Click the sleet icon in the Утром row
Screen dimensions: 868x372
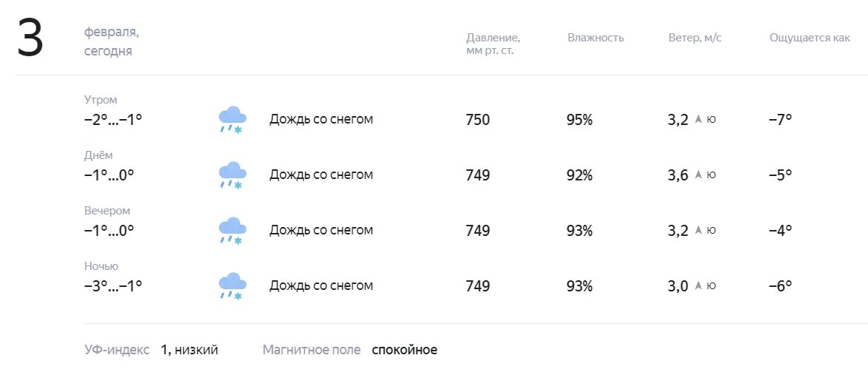[x=232, y=119]
